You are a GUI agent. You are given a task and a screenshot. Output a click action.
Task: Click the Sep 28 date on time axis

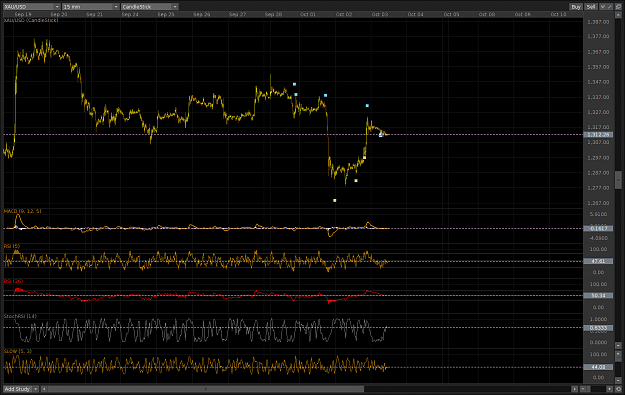coord(273,14)
